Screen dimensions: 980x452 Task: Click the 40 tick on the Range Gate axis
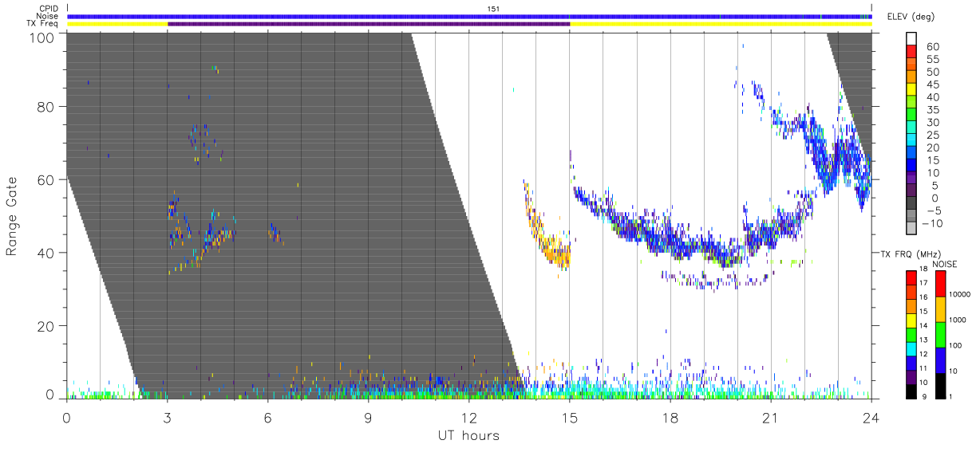coord(44,253)
